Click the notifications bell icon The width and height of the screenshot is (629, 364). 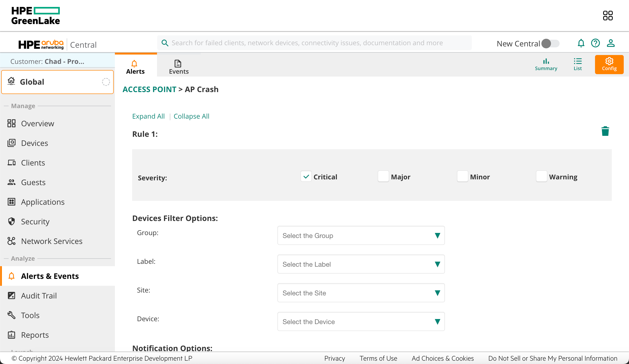(x=581, y=43)
